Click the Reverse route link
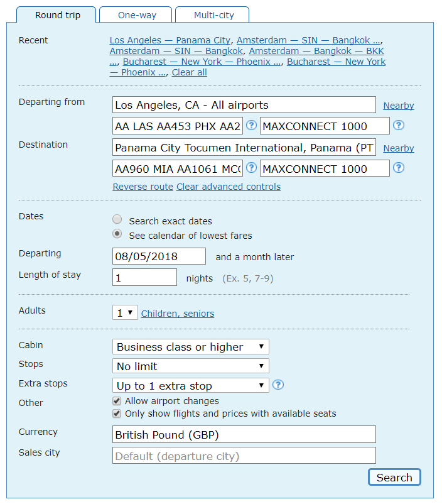442x504 pixels. (x=143, y=187)
